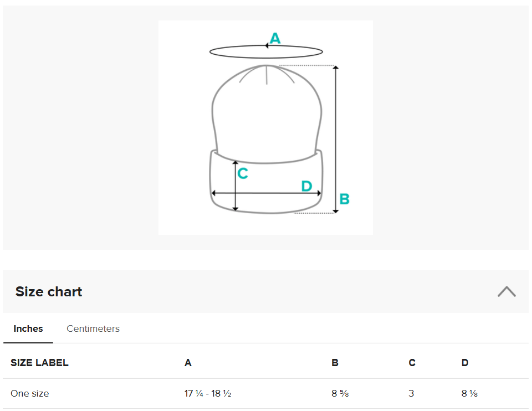Screen dimensions: 532x411
Task: Click teal letter C in beanie diagram
Action: 243,174
